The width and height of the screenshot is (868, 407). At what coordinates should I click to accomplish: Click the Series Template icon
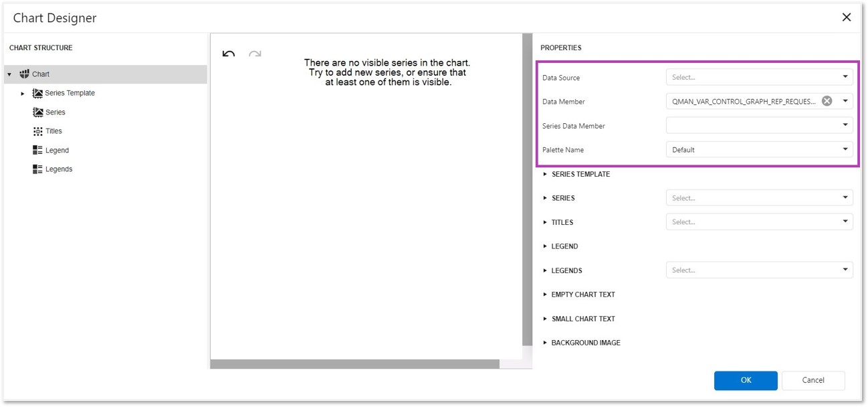click(x=37, y=93)
